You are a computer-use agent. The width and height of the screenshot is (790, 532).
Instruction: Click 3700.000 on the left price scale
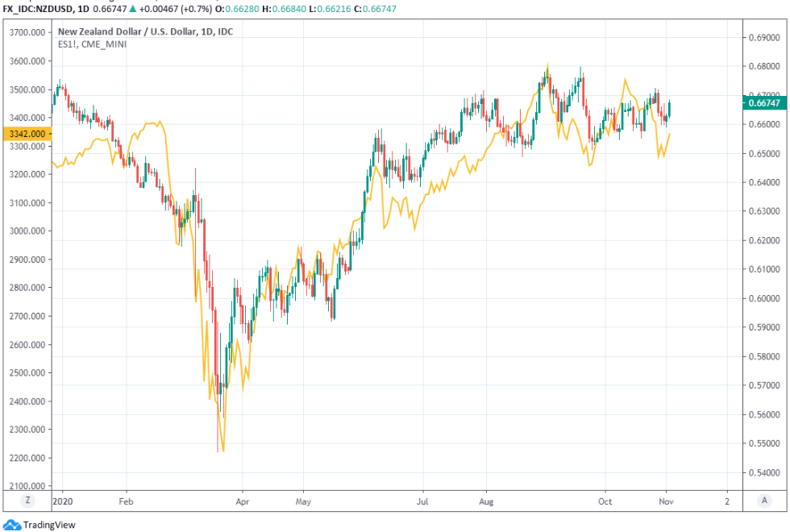coord(26,32)
